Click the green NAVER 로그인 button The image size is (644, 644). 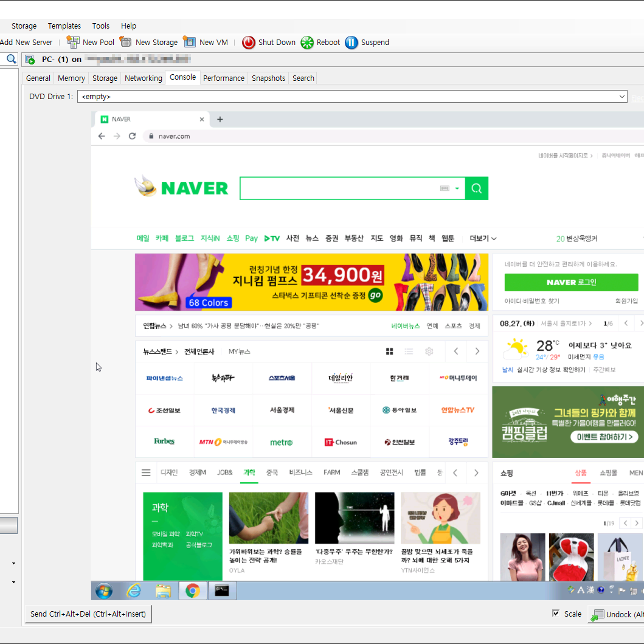(x=571, y=282)
